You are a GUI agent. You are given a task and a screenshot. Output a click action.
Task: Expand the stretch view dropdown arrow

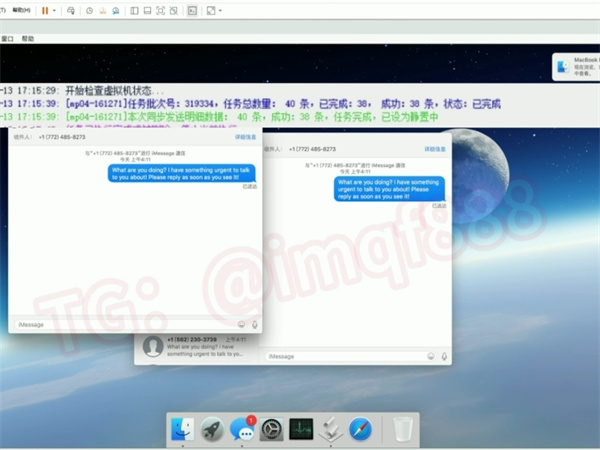(220, 10)
